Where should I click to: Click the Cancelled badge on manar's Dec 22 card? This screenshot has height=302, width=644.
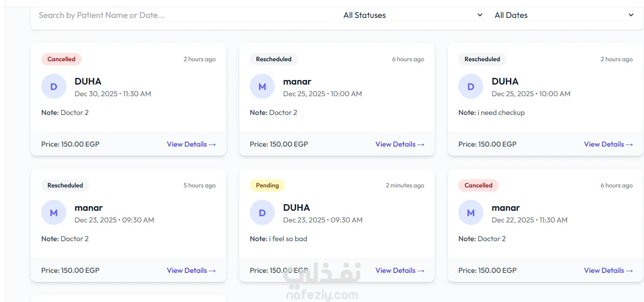click(x=478, y=185)
